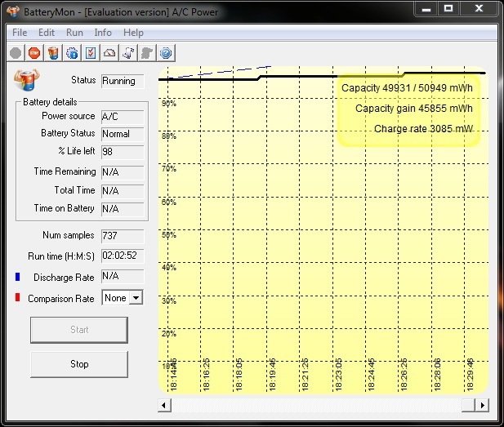Image resolution: width=504 pixels, height=427 pixels.
Task: Click the horizontal scrollbar thumb below the graph
Action: point(468,405)
